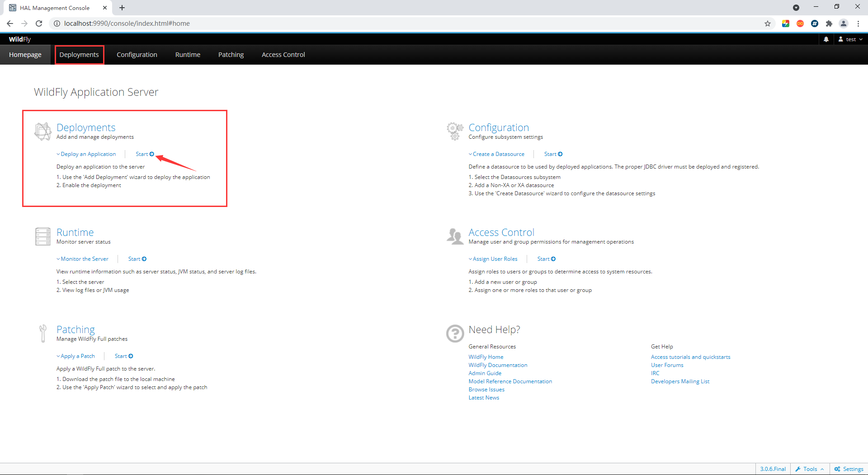Expand the Tools menu in footer
Image resolution: width=868 pixels, height=475 pixels.
pyautogui.click(x=810, y=469)
